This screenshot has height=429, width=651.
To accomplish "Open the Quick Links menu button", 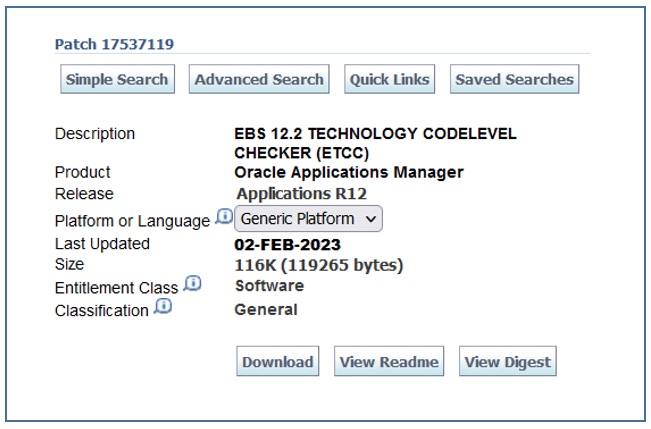I will [389, 80].
